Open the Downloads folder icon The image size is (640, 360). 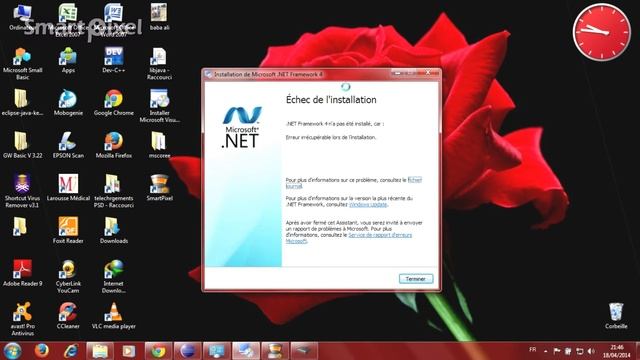(x=113, y=230)
